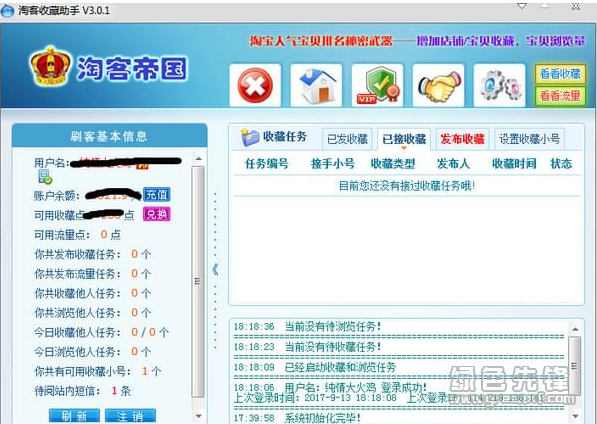Click the 充值 recharge button
The width and height of the screenshot is (597, 424).
[156, 194]
